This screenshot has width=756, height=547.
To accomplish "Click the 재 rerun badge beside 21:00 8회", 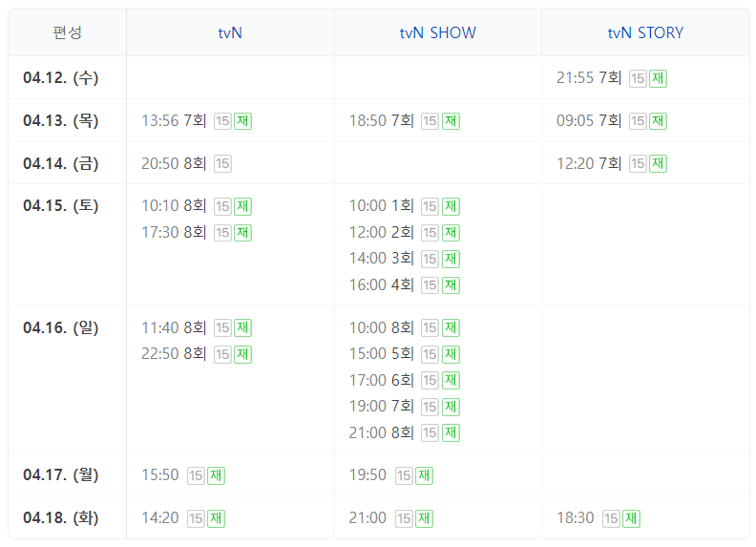I will (x=451, y=433).
